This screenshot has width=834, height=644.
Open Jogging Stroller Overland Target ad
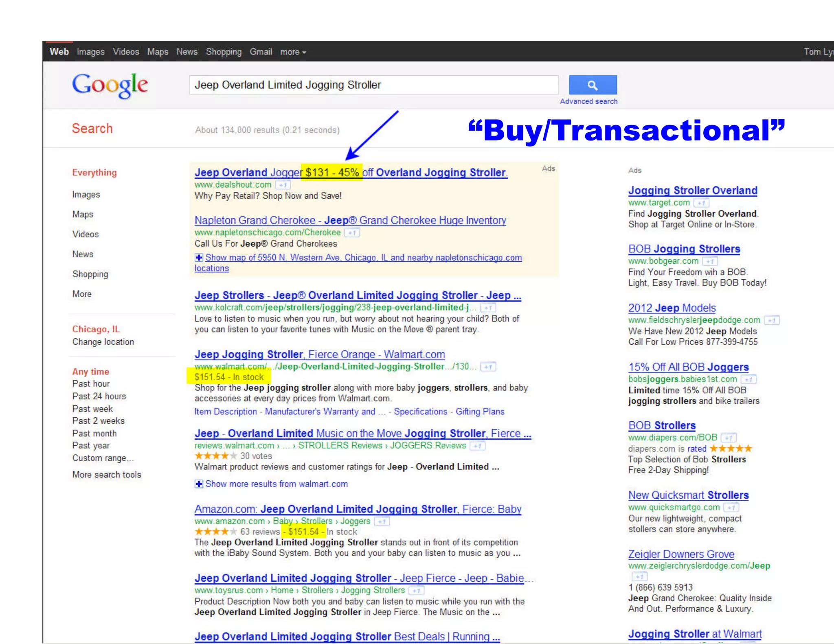coord(693,191)
